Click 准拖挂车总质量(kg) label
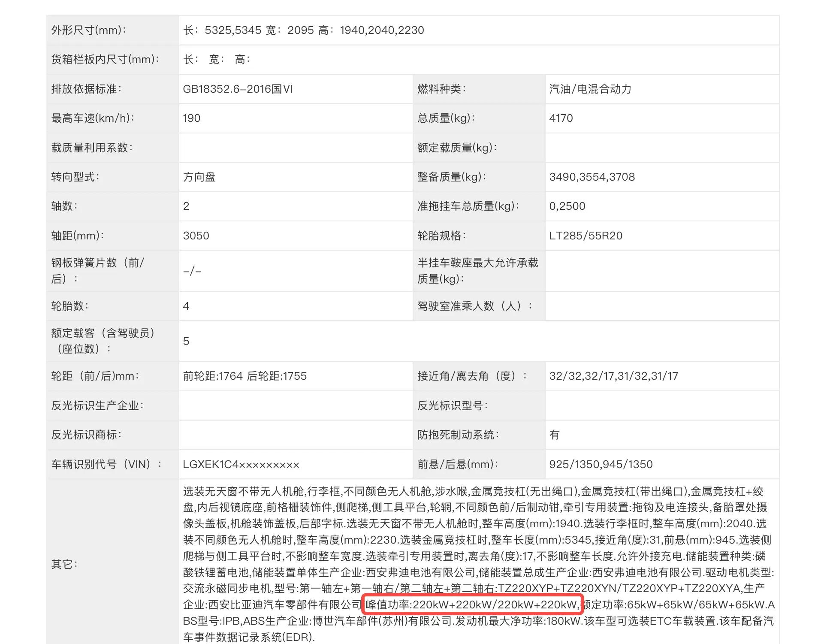 pyautogui.click(x=468, y=206)
